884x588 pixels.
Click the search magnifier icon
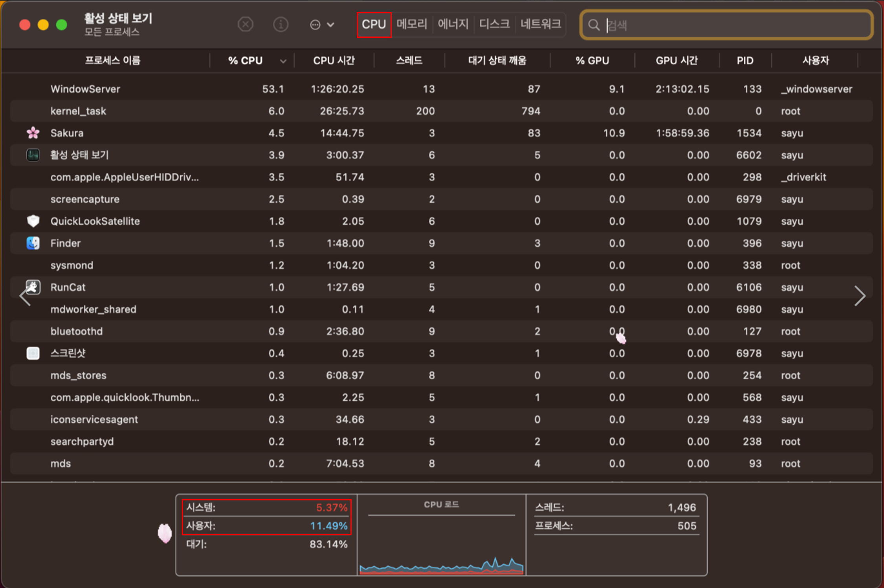pos(594,25)
